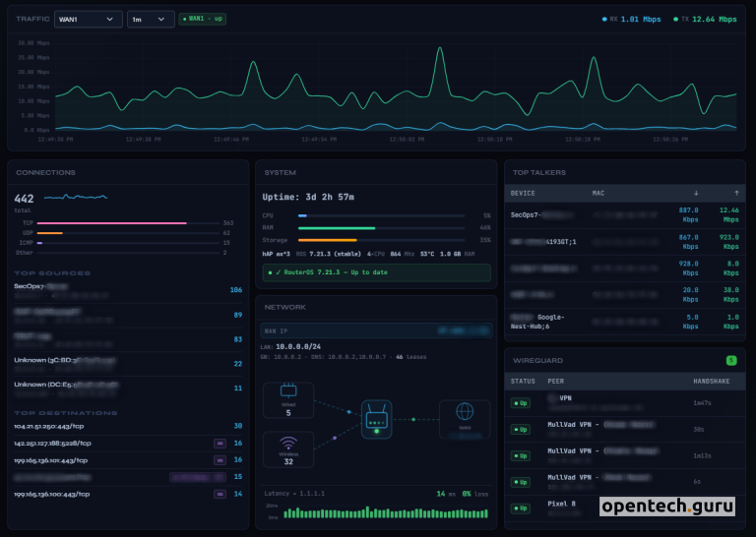Click the green WireGuard peer count badge
This screenshot has width=756, height=537.
730,361
